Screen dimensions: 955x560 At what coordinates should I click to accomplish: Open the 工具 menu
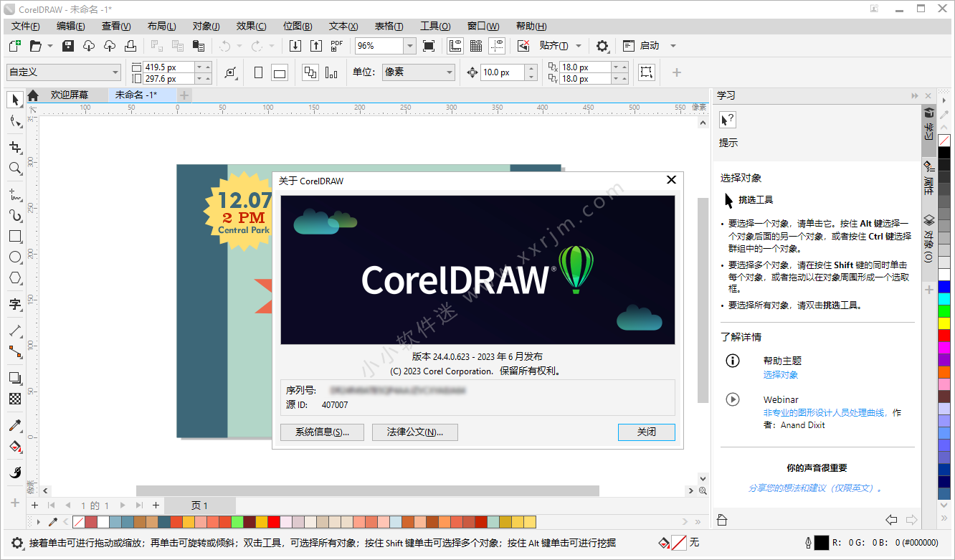point(434,26)
